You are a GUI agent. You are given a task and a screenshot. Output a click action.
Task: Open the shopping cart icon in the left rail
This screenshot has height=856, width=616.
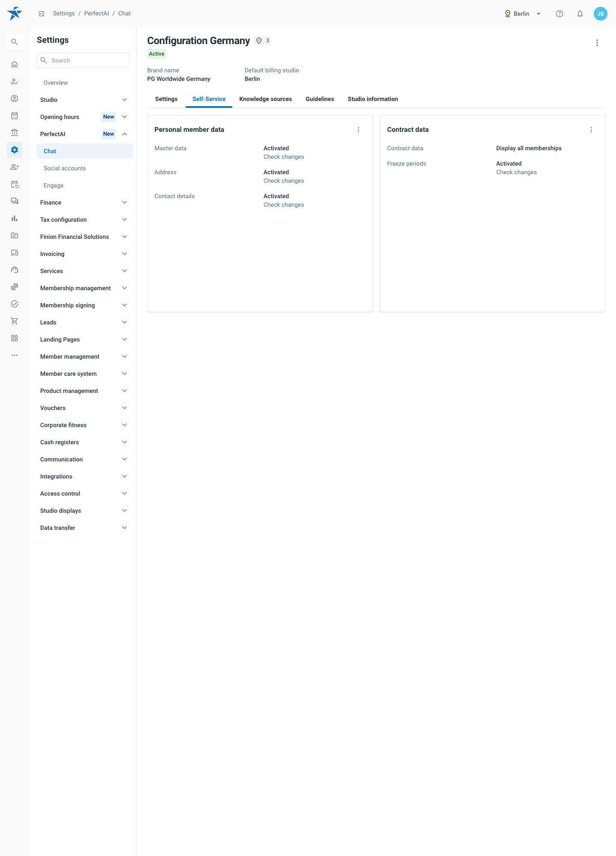coord(15,321)
